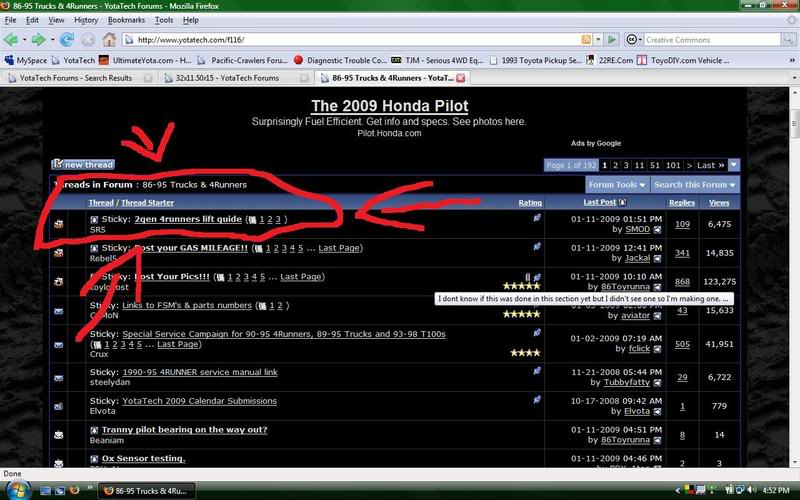The height and width of the screenshot is (500, 800).
Task: Open the 86-95 Trucks & 4Ru... taskbar button
Action: (x=146, y=491)
